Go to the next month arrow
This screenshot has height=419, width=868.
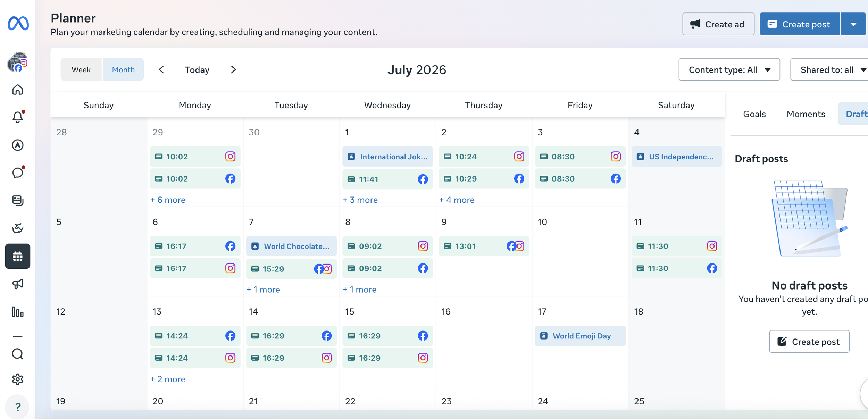pos(233,69)
